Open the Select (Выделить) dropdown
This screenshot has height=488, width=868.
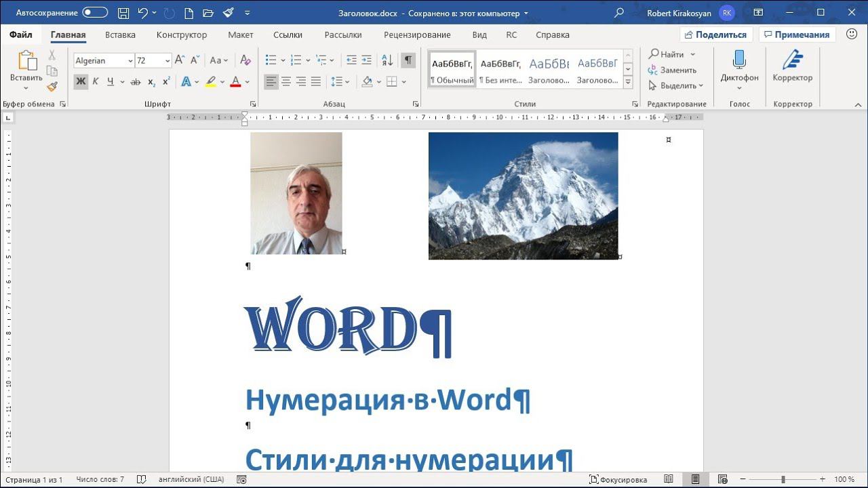click(x=676, y=85)
